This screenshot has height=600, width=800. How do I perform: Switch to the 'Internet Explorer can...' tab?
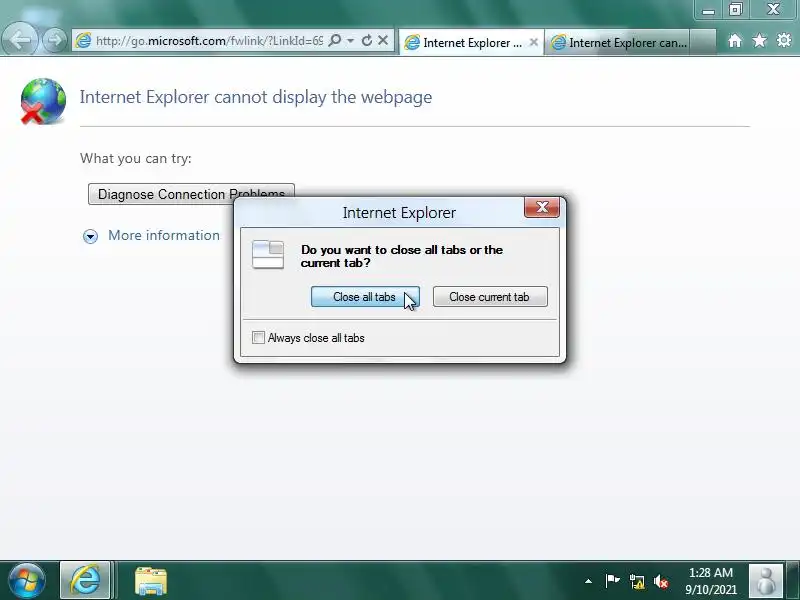(617, 42)
